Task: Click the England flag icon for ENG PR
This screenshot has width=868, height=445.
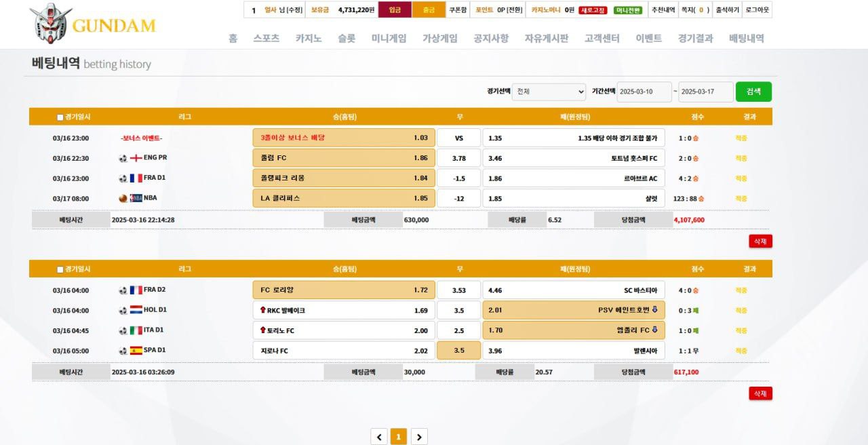Action: click(x=136, y=158)
